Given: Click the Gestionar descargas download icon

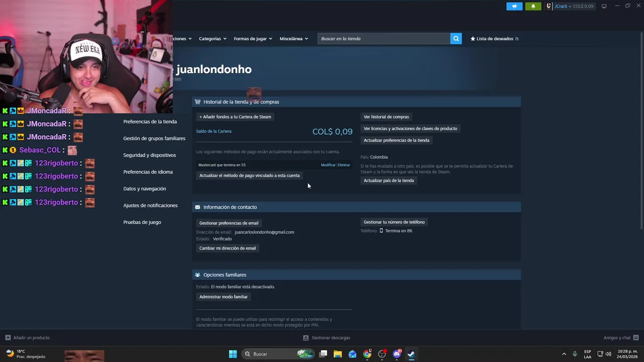Looking at the screenshot, I should tap(305, 338).
